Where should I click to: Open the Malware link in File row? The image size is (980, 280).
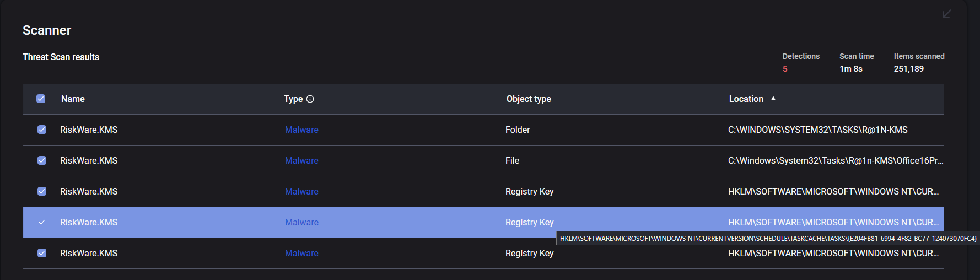[301, 161]
